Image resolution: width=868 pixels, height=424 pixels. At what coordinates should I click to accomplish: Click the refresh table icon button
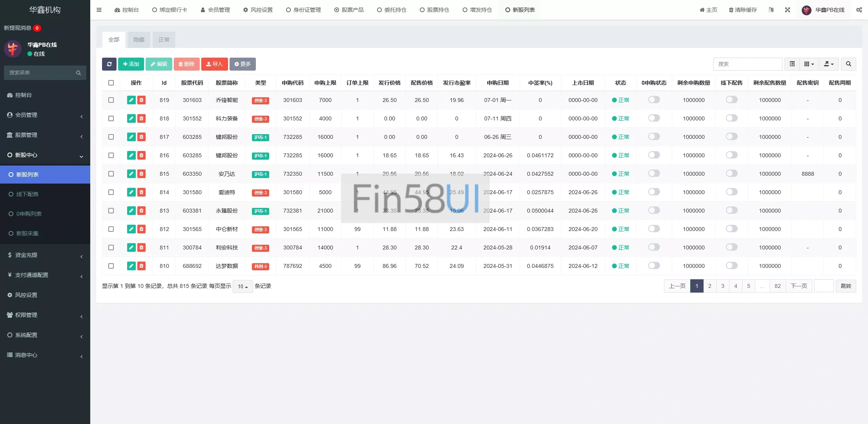pyautogui.click(x=109, y=64)
